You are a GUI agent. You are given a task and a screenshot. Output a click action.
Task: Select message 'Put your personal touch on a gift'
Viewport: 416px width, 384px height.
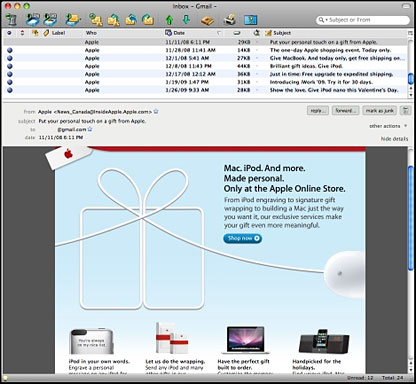[x=205, y=42]
